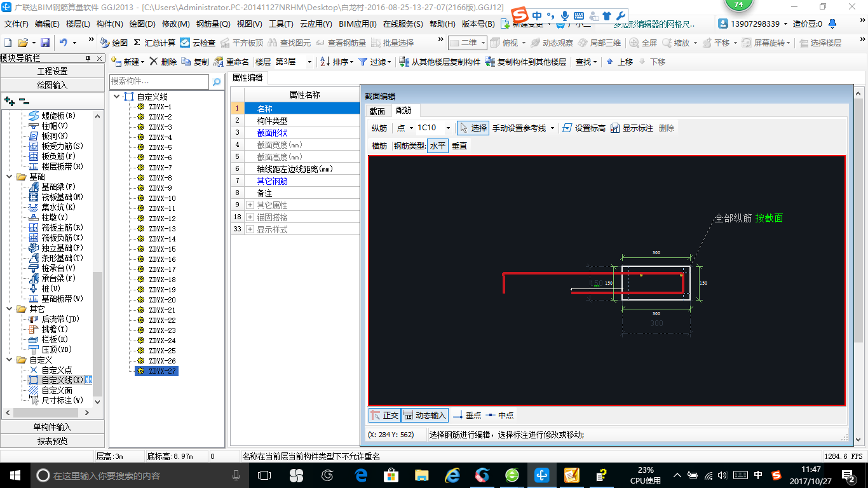868x488 pixels.
Task: Click the 删除 delete component icon
Action: pos(163,62)
